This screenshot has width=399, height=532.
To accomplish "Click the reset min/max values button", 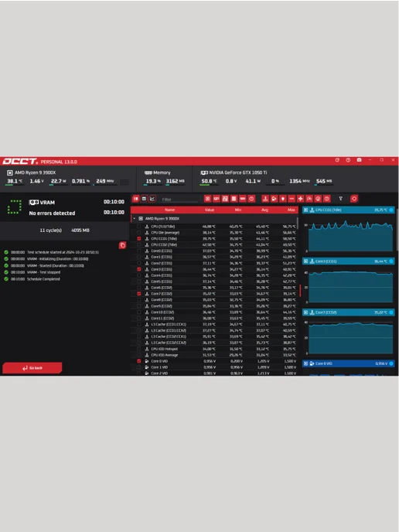I will 354,199.
